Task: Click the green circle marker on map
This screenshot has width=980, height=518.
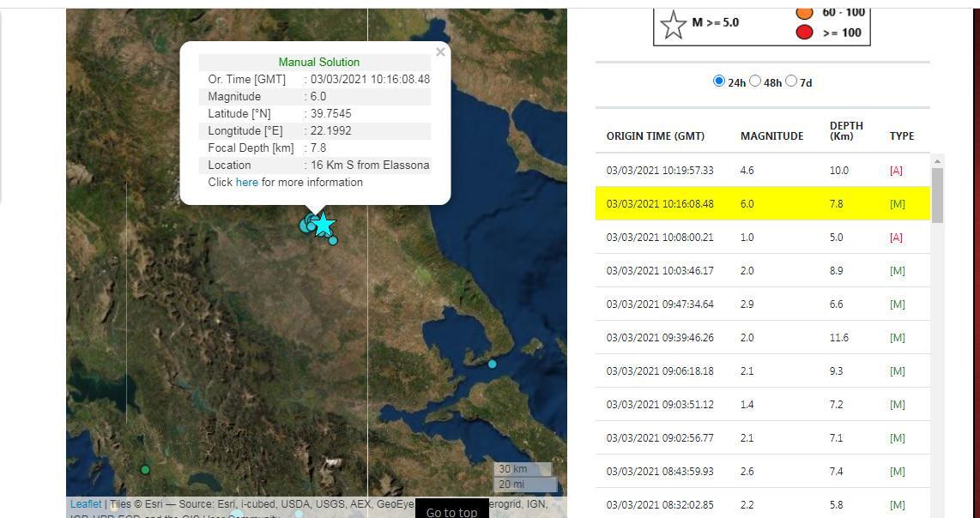Action: 145,469
